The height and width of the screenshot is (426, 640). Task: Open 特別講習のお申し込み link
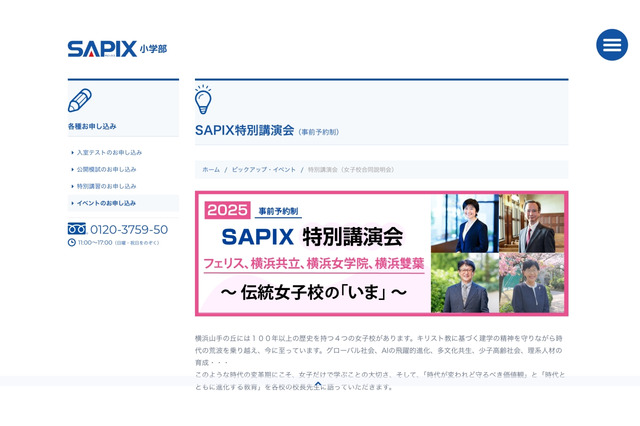pos(106,186)
